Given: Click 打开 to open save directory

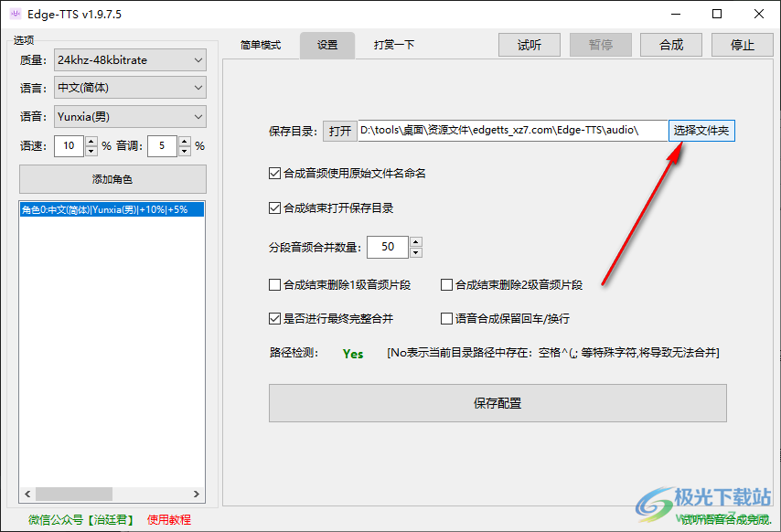Looking at the screenshot, I should click(x=340, y=131).
